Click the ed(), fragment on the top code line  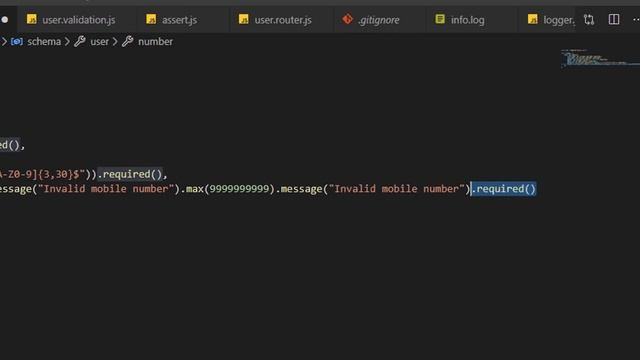pos(12,145)
